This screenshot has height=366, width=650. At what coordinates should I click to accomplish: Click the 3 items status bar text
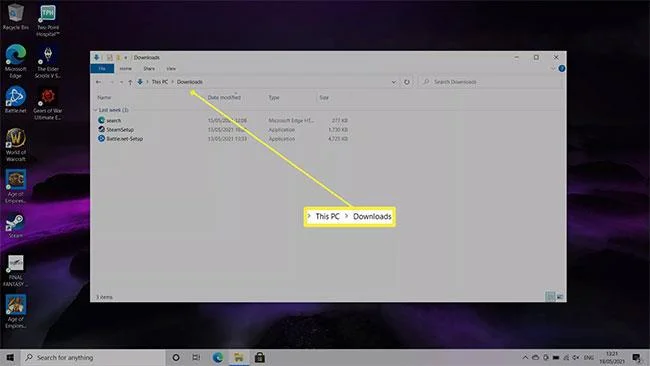(x=104, y=297)
